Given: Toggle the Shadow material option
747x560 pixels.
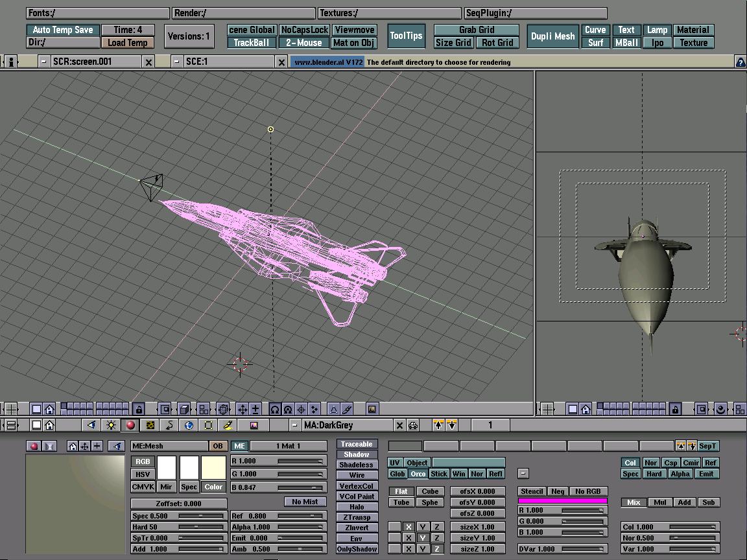Looking at the screenshot, I should pos(357,454).
